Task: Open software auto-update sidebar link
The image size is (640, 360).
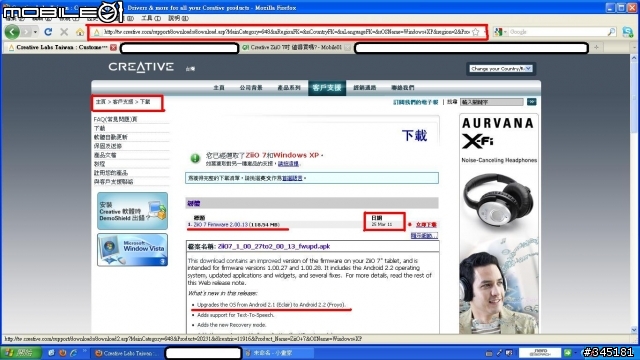Action: point(111,137)
